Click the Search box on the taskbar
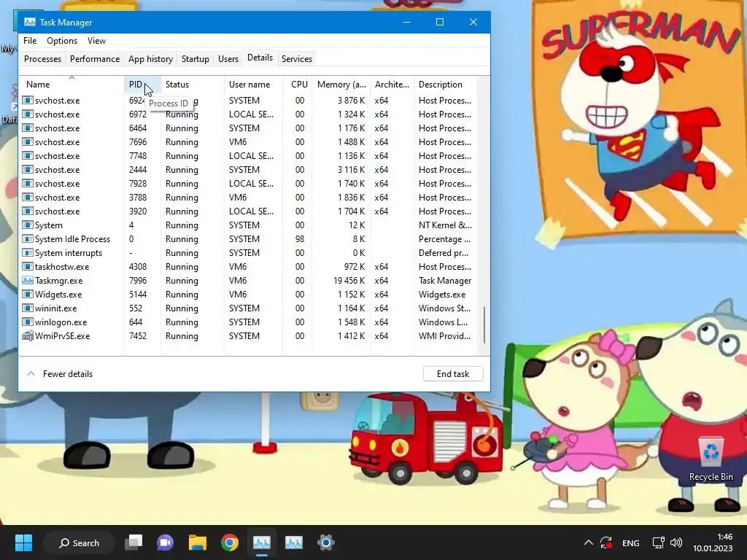This screenshot has width=747, height=560. [79, 542]
